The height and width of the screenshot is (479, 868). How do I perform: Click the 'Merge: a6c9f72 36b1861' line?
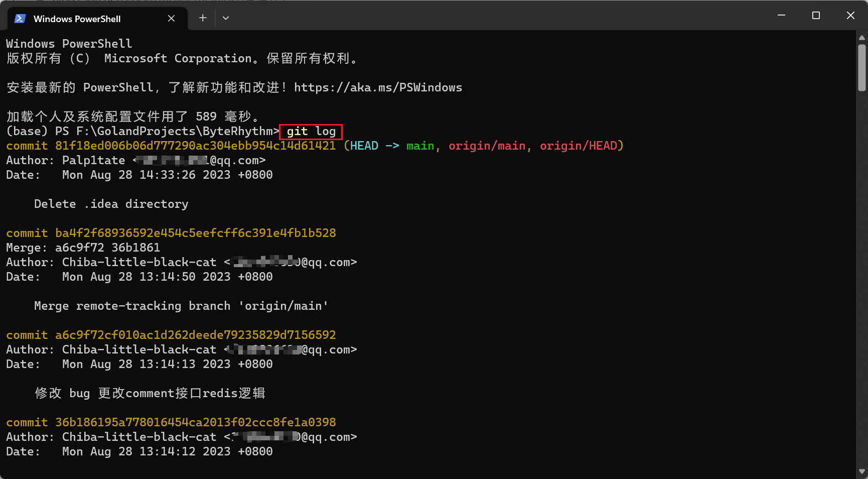[83, 248]
